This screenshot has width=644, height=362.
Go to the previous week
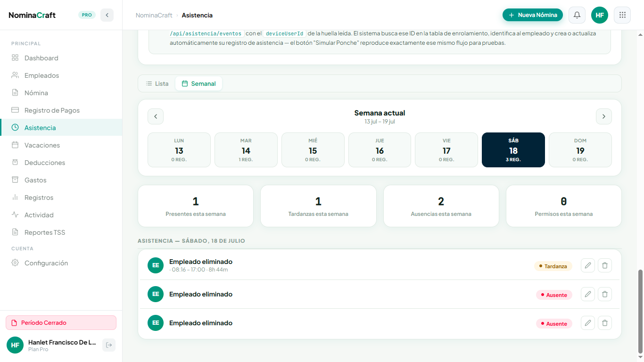click(x=156, y=116)
